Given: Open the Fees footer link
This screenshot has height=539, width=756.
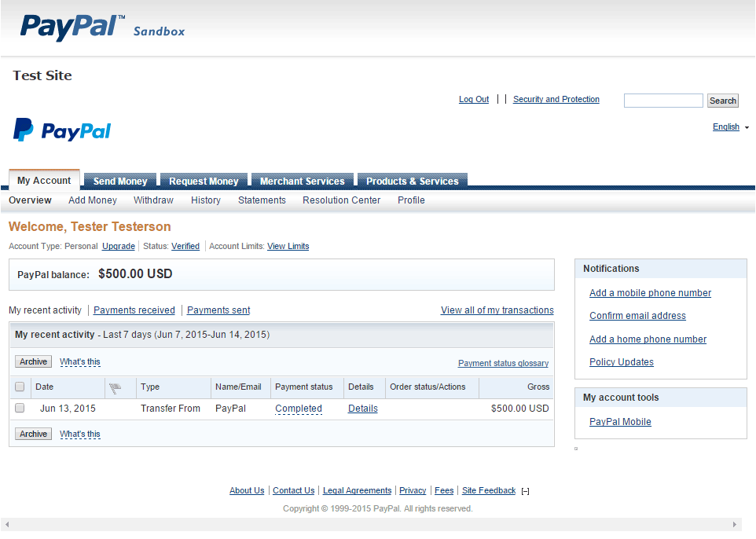Looking at the screenshot, I should [x=444, y=491].
